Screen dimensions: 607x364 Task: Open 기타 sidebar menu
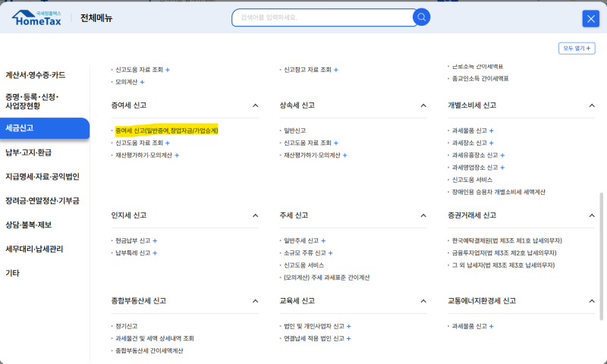pos(12,273)
